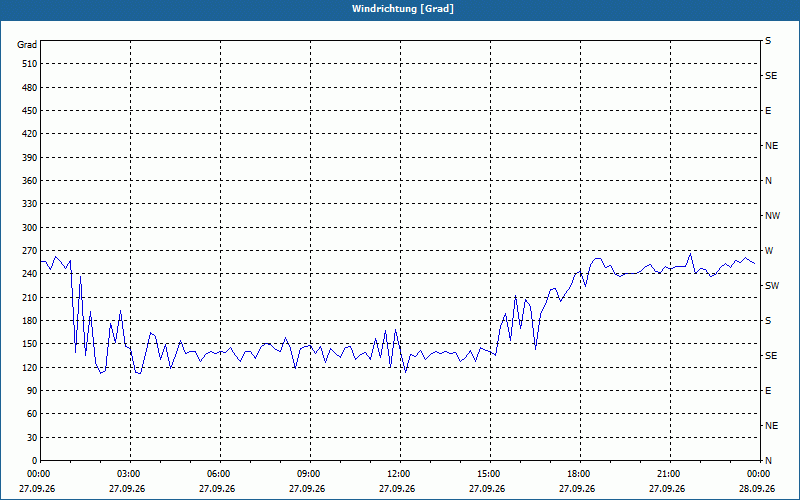Select the 28.09.26 date label

[x=757, y=489]
